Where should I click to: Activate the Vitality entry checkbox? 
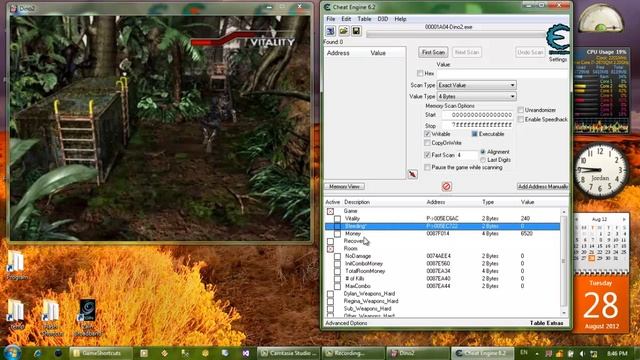[337, 219]
